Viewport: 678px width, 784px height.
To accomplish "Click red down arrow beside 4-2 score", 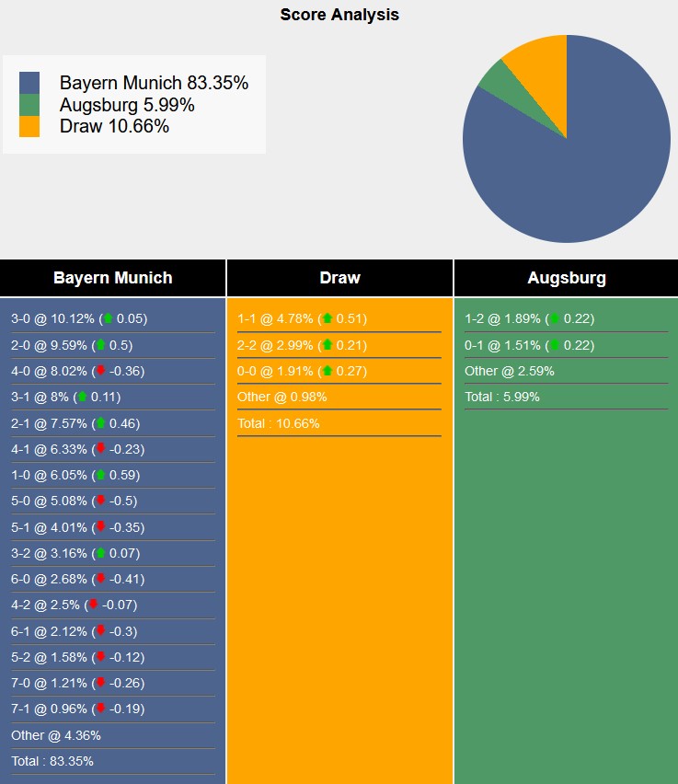I will coord(93,605).
